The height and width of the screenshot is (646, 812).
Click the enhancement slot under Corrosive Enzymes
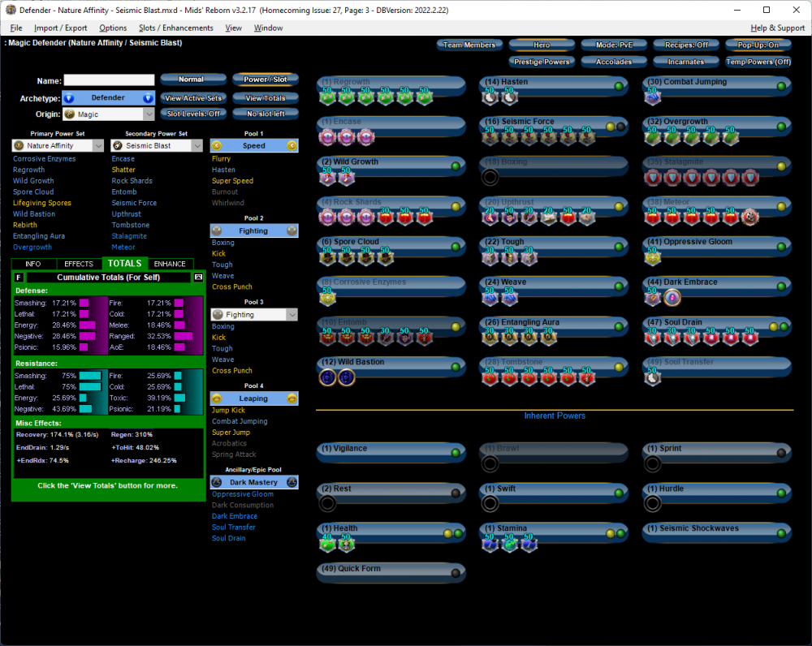pos(328,298)
